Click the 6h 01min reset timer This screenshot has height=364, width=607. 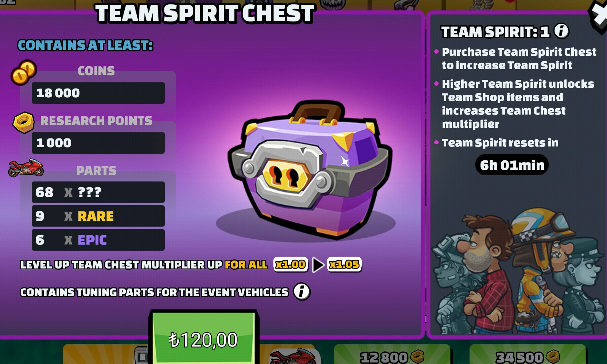coord(512,165)
